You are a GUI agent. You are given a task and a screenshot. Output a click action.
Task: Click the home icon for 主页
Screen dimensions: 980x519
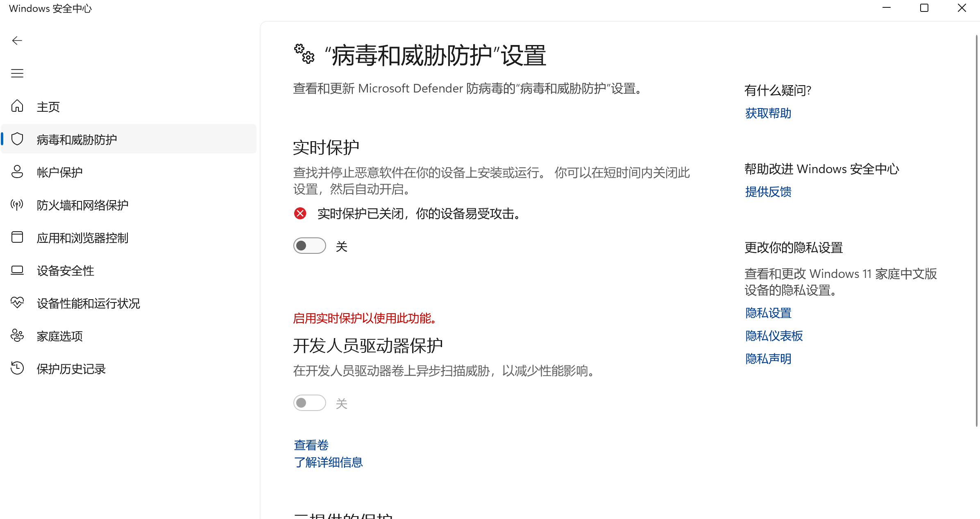tap(17, 106)
